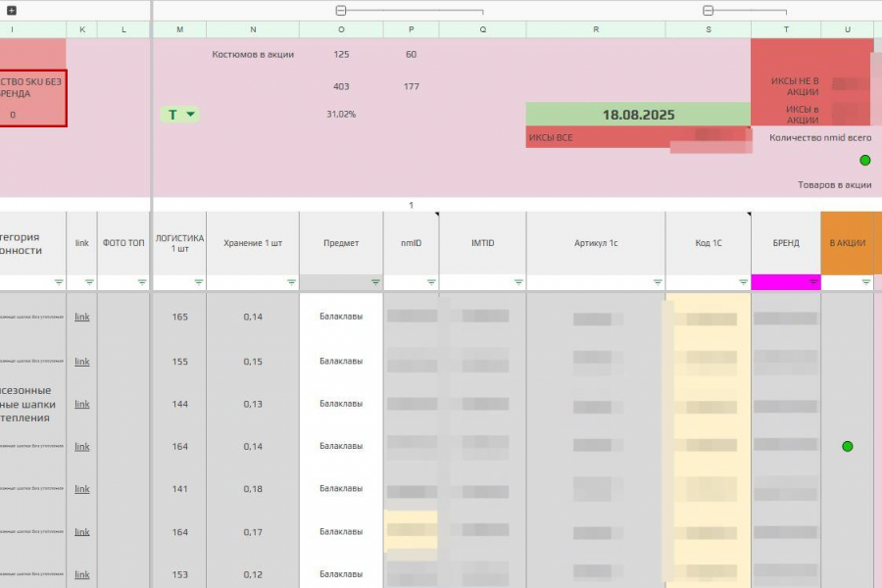Select the red SKU БЕЗ БРЕНДА cell
Screen dimensions: 882x588
coord(32,98)
